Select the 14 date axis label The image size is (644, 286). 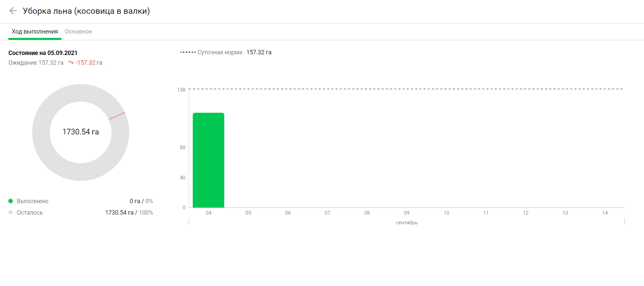tap(605, 213)
